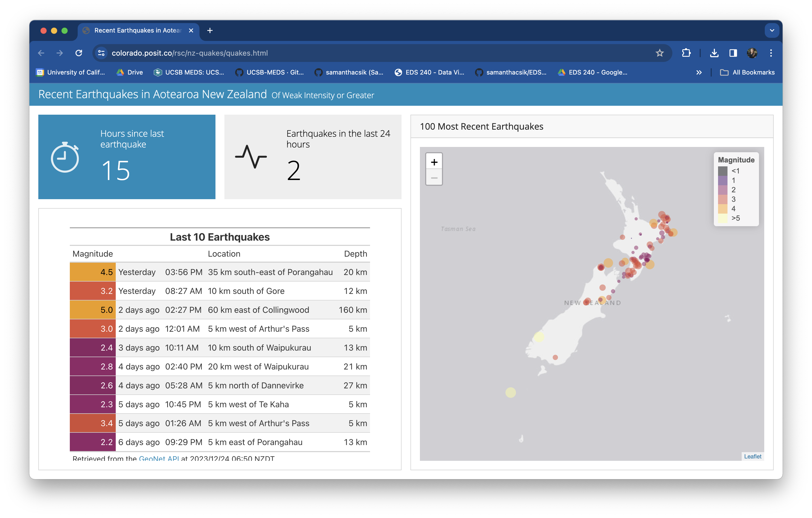The height and width of the screenshot is (518, 812).
Task: Bookmark this page with the star icon
Action: click(x=659, y=53)
